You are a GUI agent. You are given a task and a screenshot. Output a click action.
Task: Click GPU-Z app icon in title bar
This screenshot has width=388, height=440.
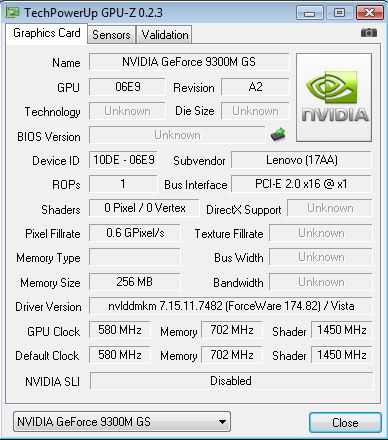tap(13, 12)
